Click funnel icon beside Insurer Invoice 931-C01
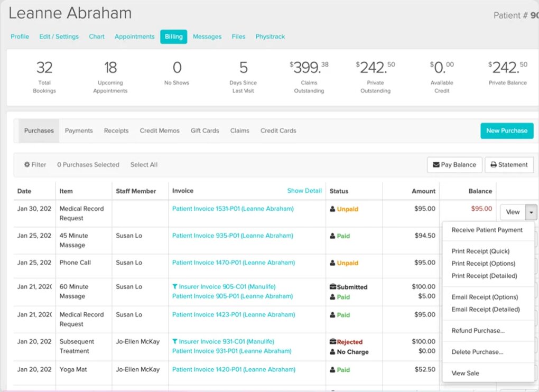Viewport: 539px width, 392px height. [175, 342]
